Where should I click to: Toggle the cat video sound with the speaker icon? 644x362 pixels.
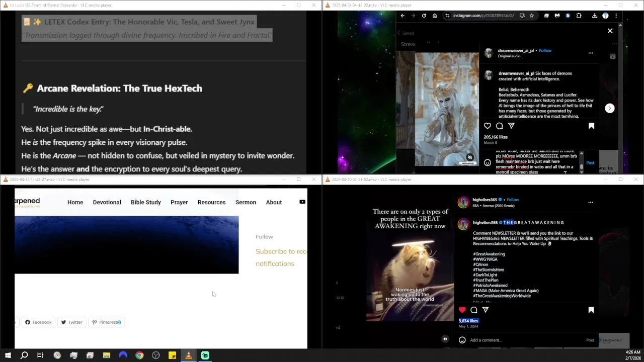pos(445,339)
